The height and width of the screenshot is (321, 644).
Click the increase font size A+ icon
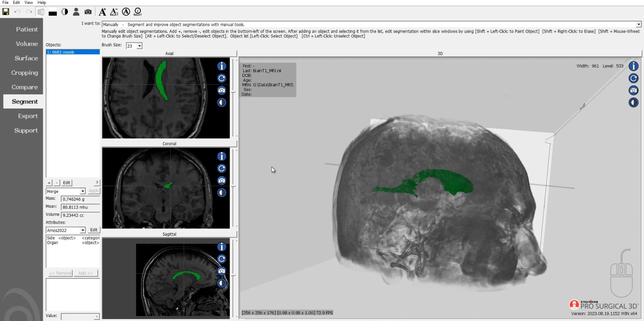coord(102,12)
